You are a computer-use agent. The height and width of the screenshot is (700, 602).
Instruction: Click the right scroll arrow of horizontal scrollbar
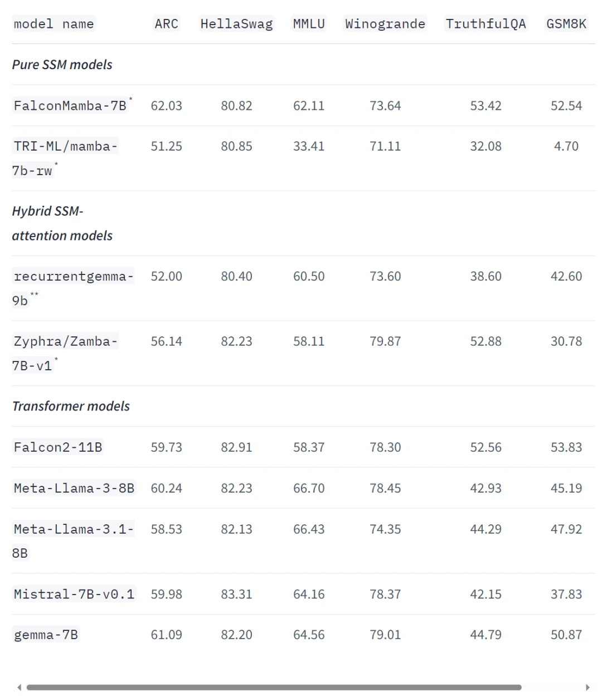click(x=588, y=687)
